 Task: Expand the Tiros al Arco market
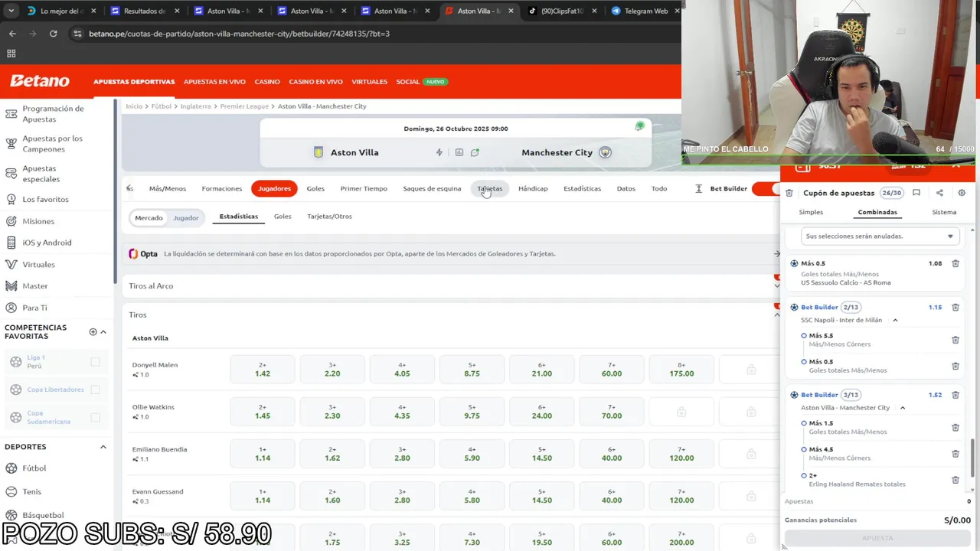776,286
